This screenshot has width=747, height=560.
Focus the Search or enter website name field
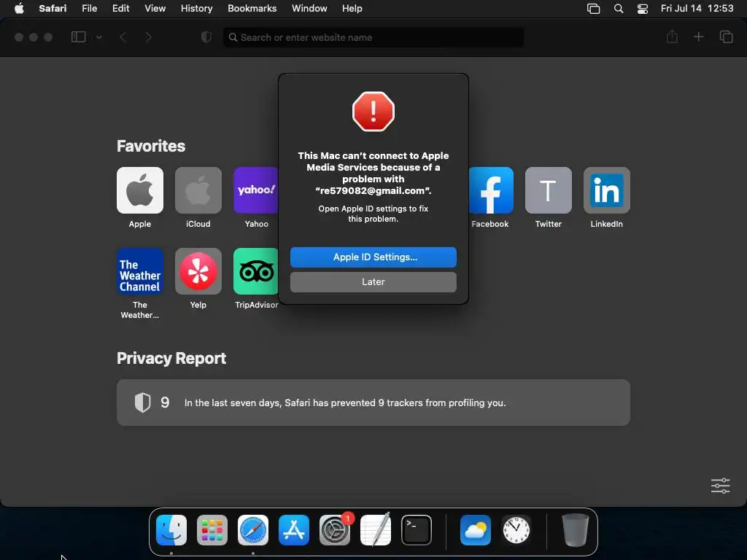coord(373,37)
